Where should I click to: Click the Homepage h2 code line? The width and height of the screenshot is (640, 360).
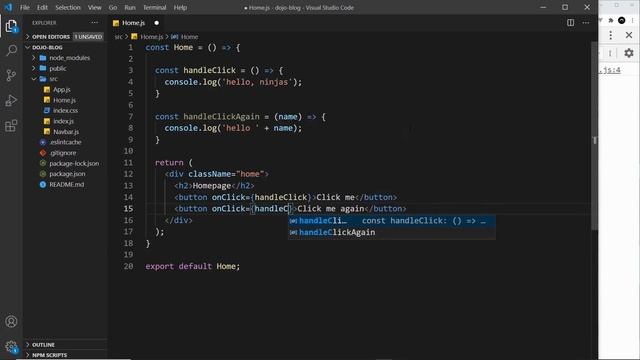click(214, 186)
